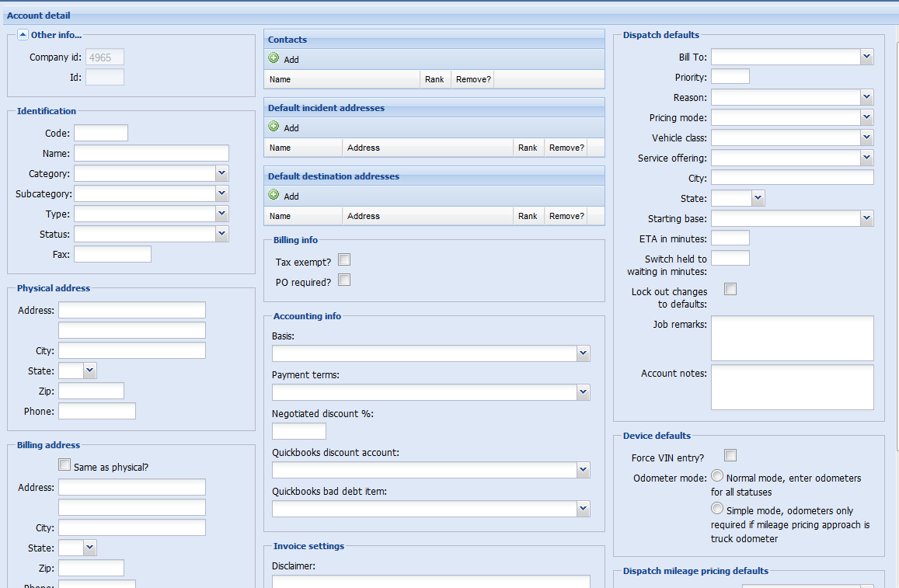Click the Job remarks text area

[792, 338]
